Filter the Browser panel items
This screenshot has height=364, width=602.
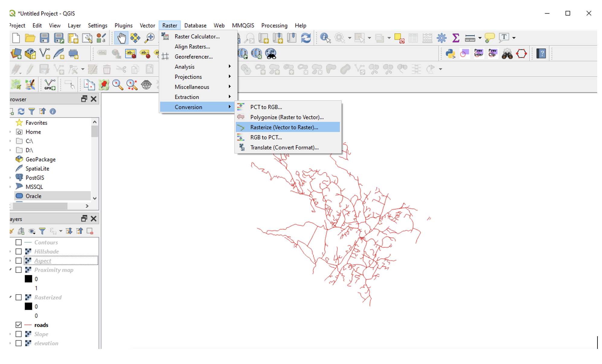point(32,111)
